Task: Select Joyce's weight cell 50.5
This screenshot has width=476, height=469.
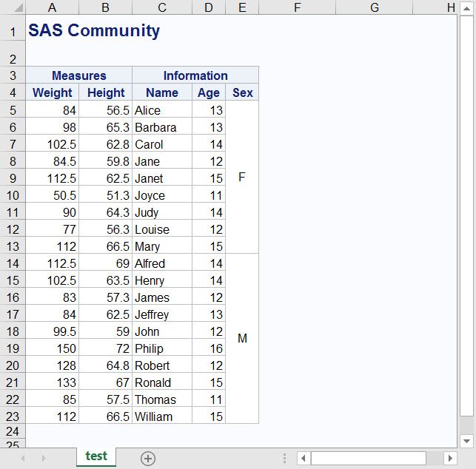Action: pyautogui.click(x=53, y=195)
